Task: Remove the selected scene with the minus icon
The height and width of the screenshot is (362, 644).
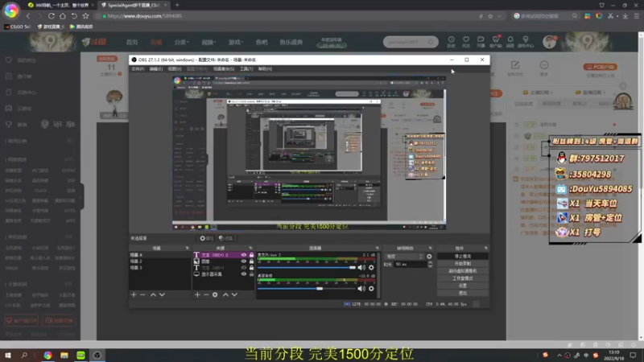Action: point(142,294)
